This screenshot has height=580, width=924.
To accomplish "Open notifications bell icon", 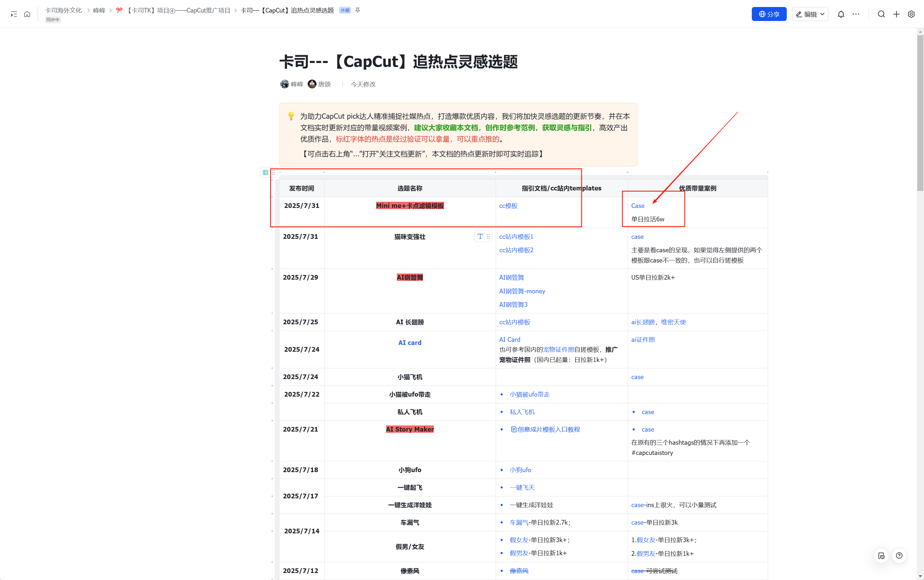I will [841, 14].
